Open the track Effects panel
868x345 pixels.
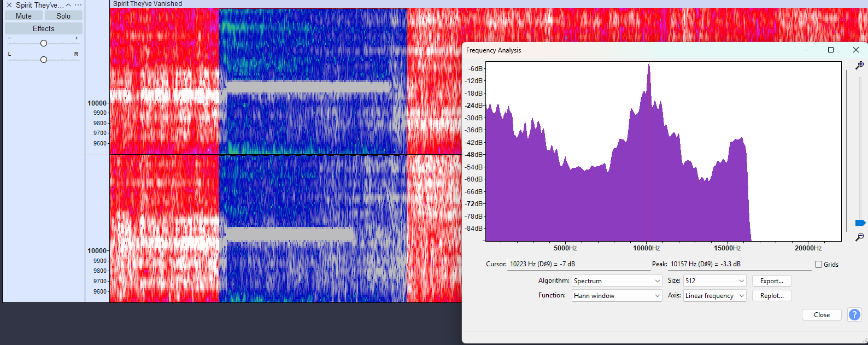[44, 28]
